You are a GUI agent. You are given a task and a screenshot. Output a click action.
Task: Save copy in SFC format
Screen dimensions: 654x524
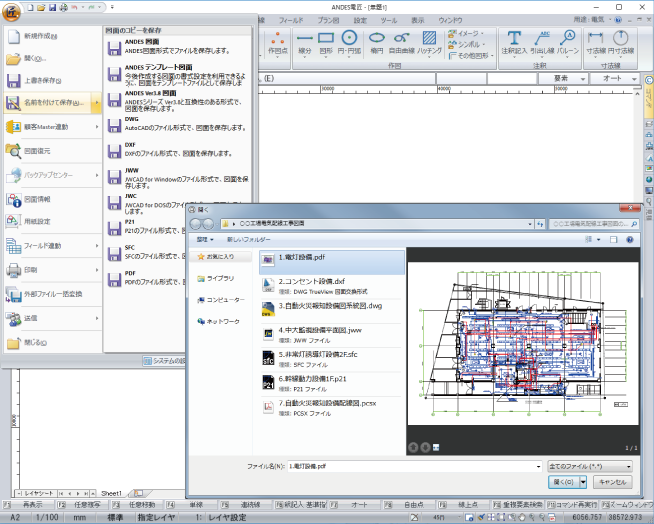pos(146,253)
